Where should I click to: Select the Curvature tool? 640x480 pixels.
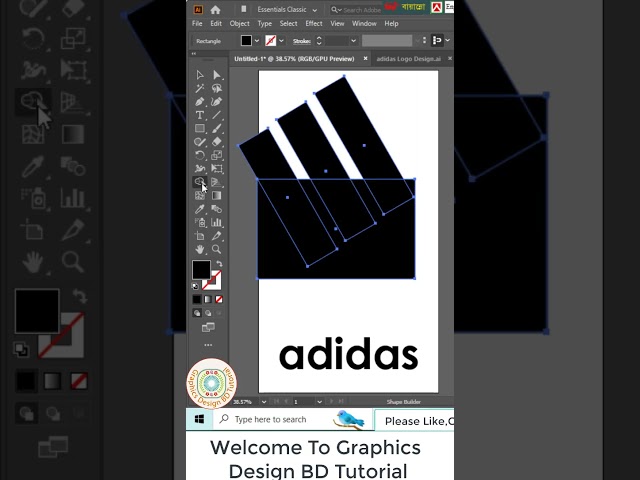pyautogui.click(x=217, y=102)
